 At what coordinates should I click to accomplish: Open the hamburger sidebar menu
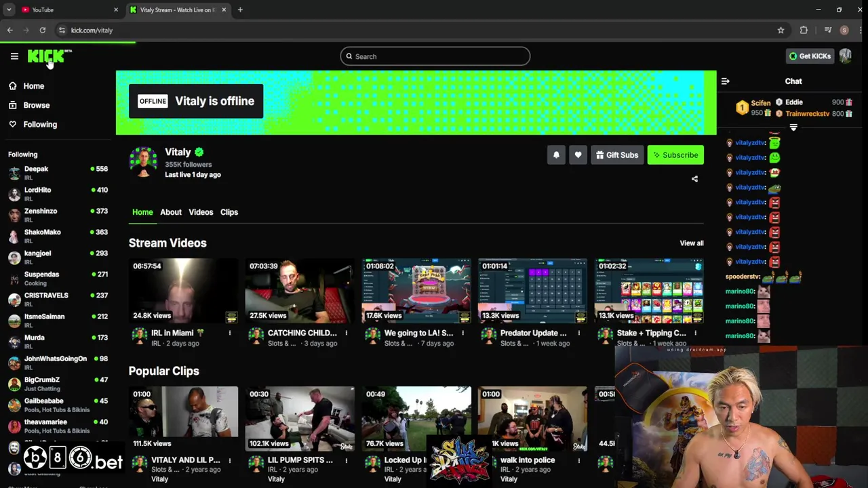14,56
